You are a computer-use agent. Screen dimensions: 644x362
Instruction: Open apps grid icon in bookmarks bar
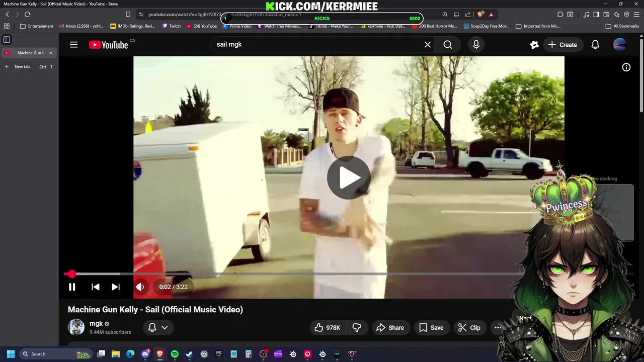point(7,26)
